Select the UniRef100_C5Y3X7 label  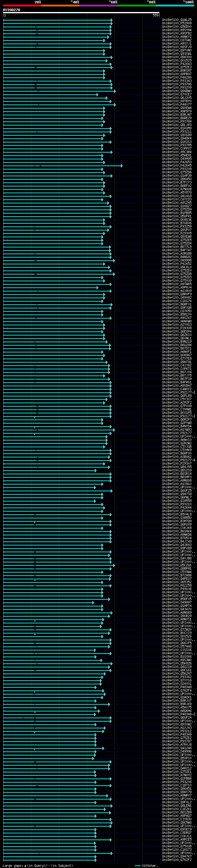pos(177,399)
